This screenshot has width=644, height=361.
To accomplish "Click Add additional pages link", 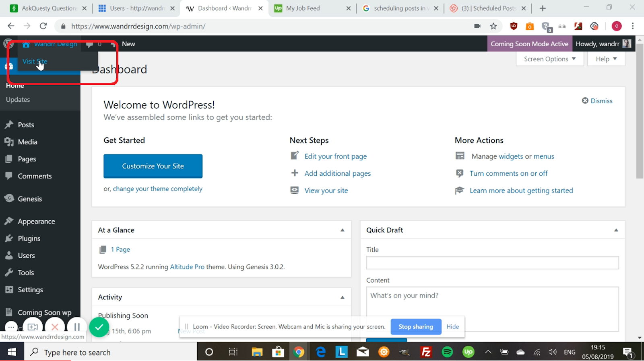I will click(338, 173).
